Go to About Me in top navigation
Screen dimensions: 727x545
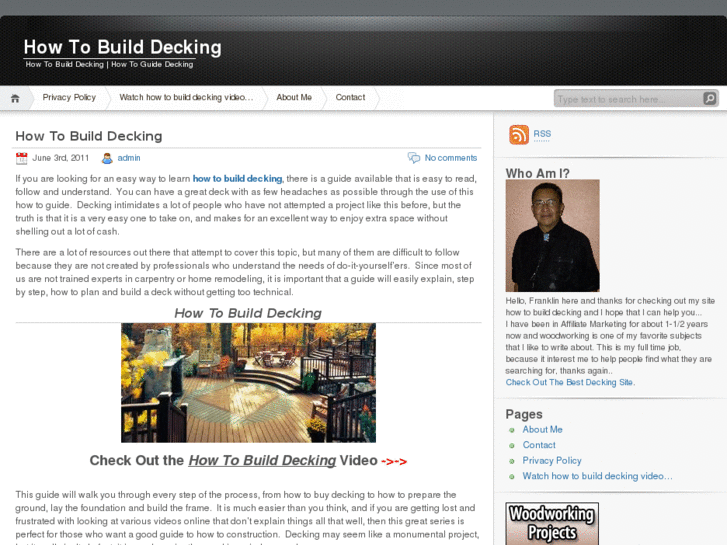tap(294, 97)
